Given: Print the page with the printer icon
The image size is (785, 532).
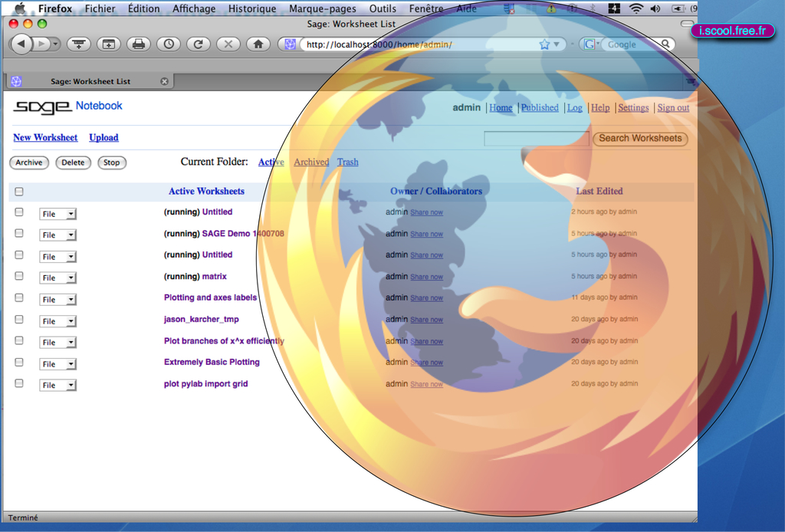Looking at the screenshot, I should (139, 44).
